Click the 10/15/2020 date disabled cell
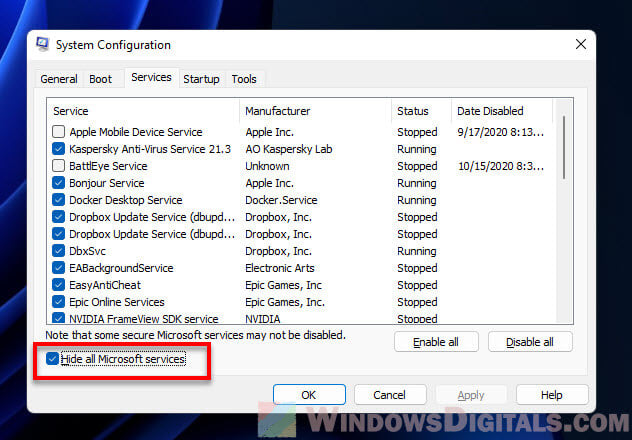632x440 pixels. pos(501,166)
